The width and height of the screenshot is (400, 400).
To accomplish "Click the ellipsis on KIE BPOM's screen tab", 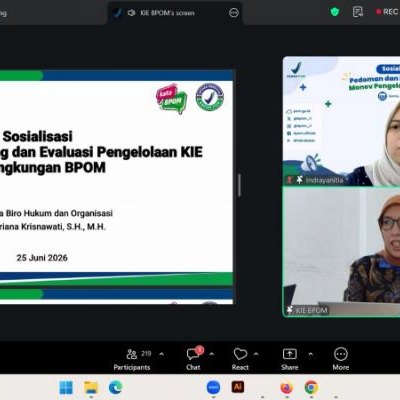I will pyautogui.click(x=234, y=13).
